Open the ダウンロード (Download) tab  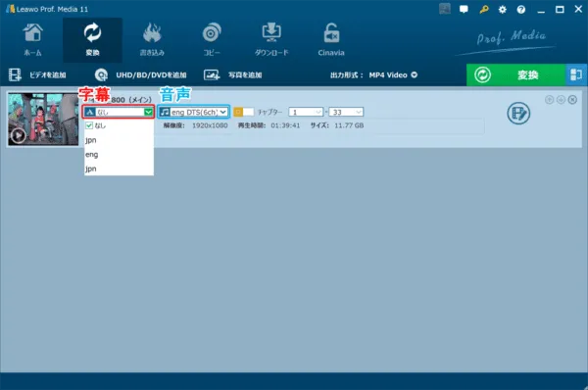(271, 40)
